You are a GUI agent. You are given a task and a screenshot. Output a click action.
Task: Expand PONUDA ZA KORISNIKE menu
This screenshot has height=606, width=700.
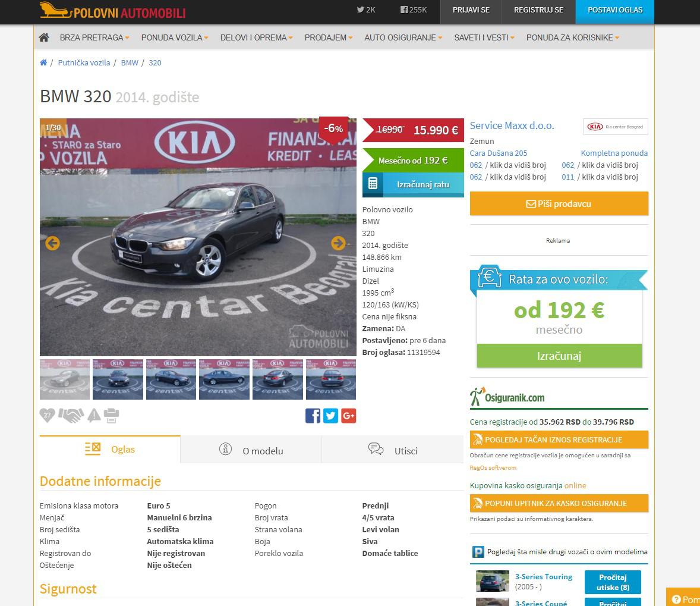[x=573, y=37]
